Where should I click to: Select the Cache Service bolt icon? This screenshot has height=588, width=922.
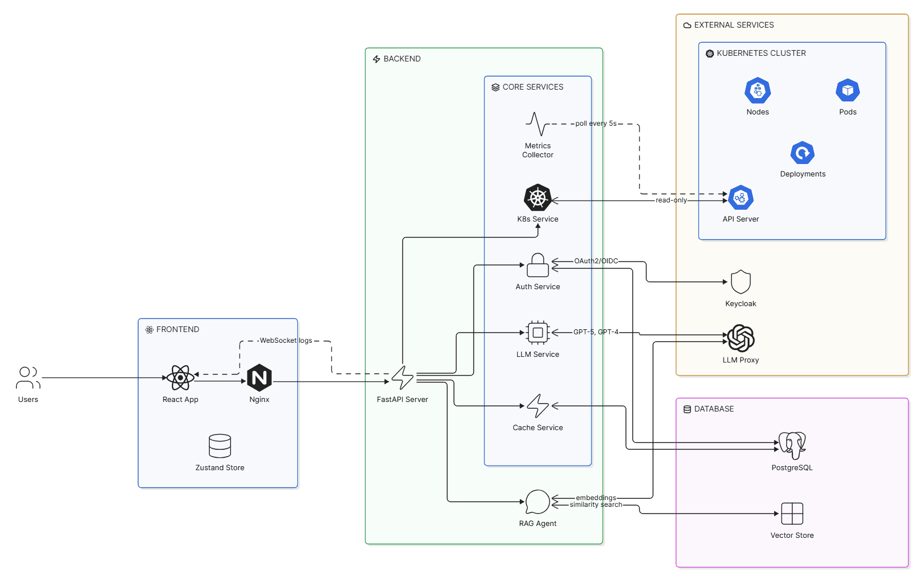tap(538, 406)
